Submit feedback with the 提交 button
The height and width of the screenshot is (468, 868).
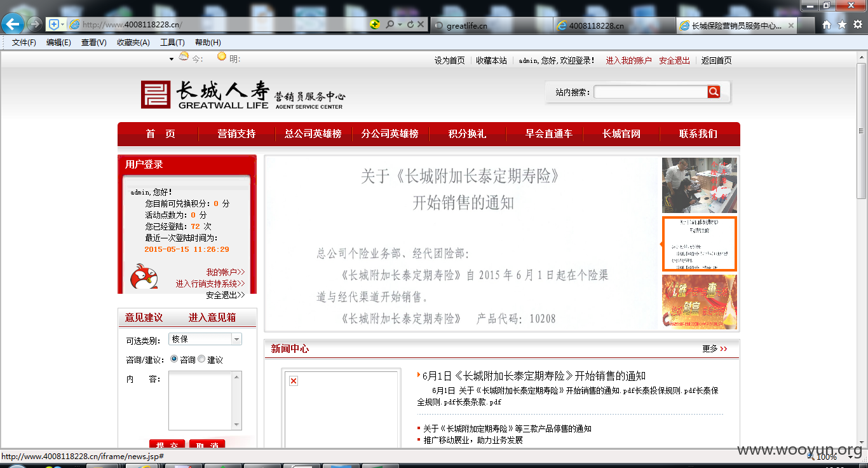(x=167, y=444)
